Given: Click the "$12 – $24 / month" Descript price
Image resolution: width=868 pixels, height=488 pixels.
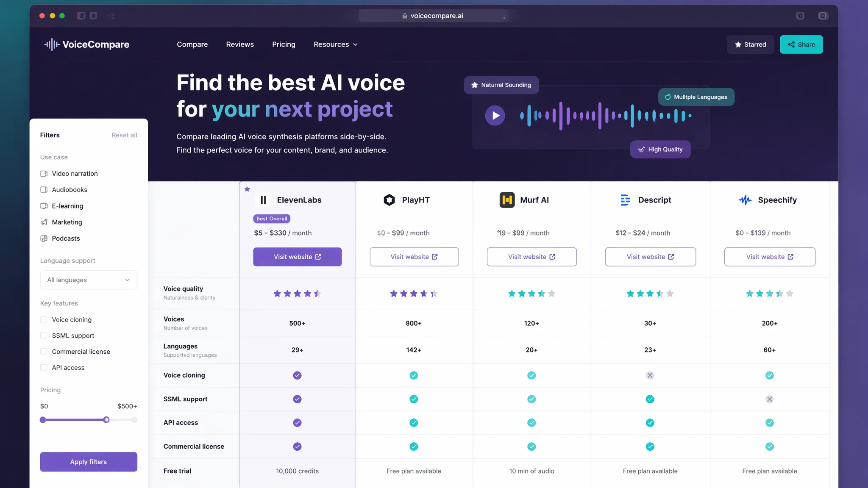Looking at the screenshot, I should point(643,233).
